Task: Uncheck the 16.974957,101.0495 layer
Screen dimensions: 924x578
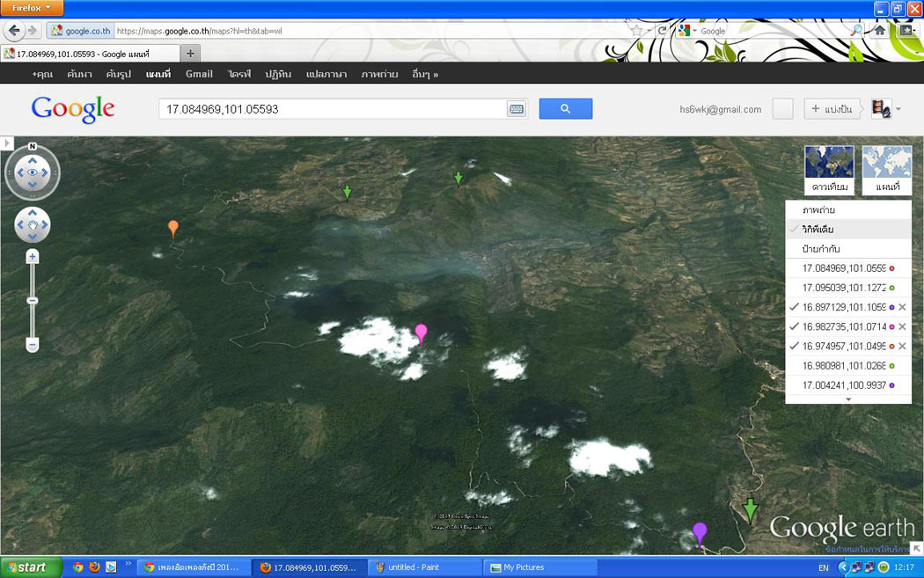Action: tap(795, 346)
